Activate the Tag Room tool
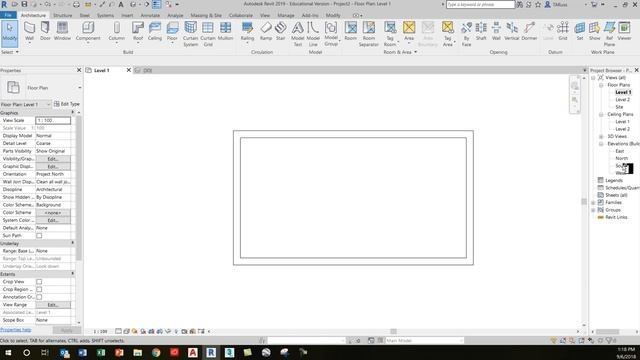The height and width of the screenshot is (360, 640). point(390,34)
